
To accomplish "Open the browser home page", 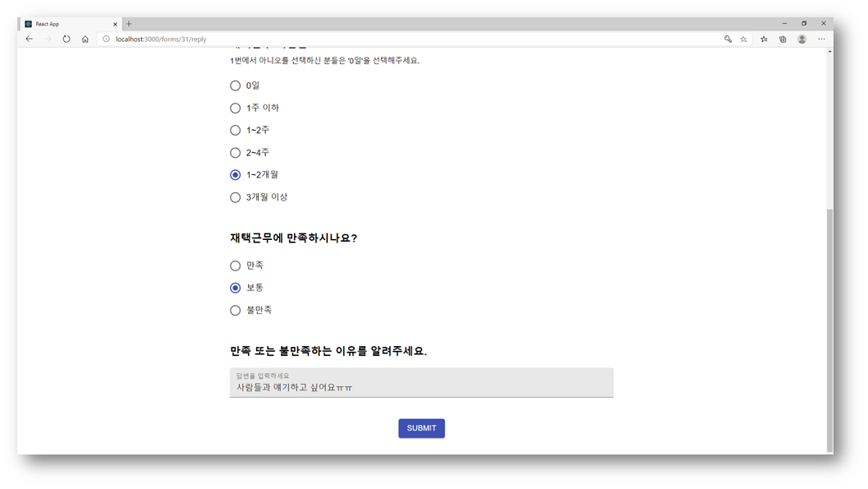I will (x=85, y=38).
